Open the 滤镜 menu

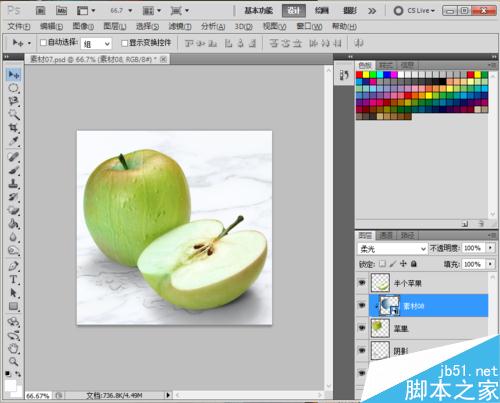[x=180, y=26]
